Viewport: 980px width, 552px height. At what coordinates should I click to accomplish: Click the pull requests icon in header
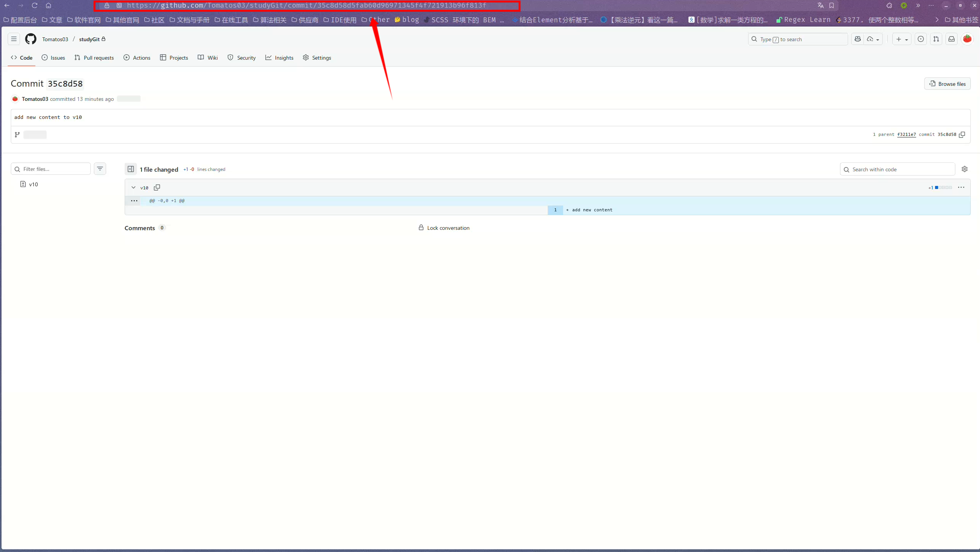[x=936, y=39]
